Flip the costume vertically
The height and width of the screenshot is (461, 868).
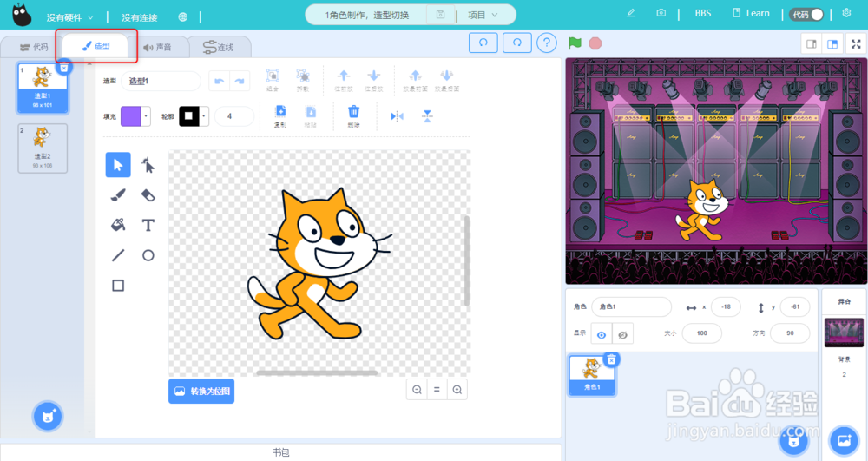coord(427,116)
